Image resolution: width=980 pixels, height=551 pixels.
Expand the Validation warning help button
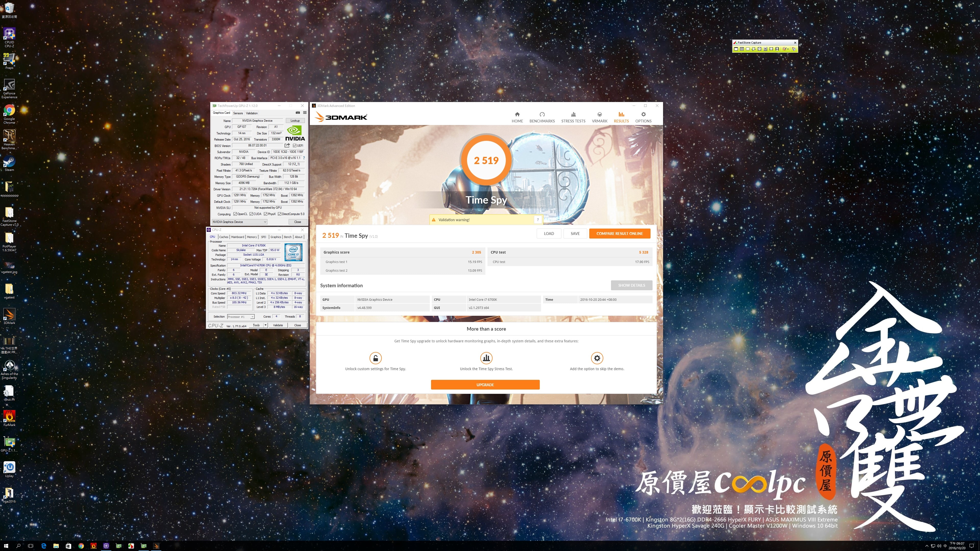click(x=537, y=219)
